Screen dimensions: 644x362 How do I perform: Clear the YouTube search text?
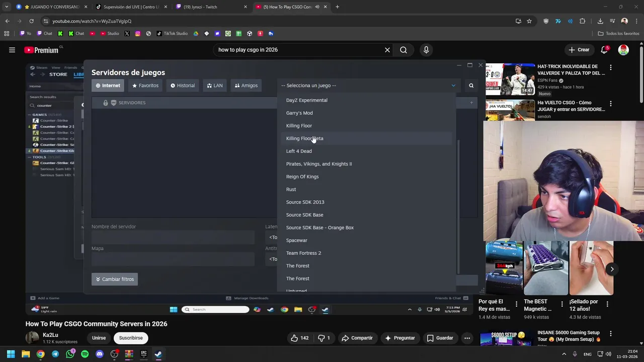(387, 50)
